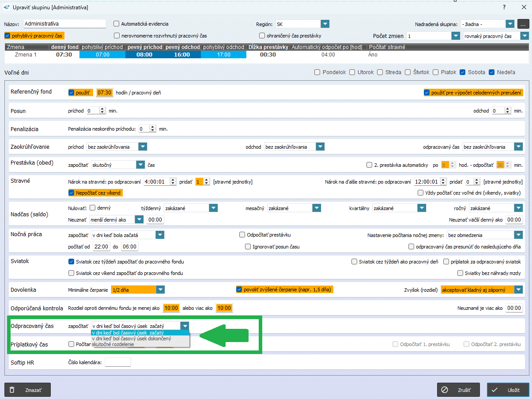Check the Pondelok free day box
The image size is (532, 399).
317,72
